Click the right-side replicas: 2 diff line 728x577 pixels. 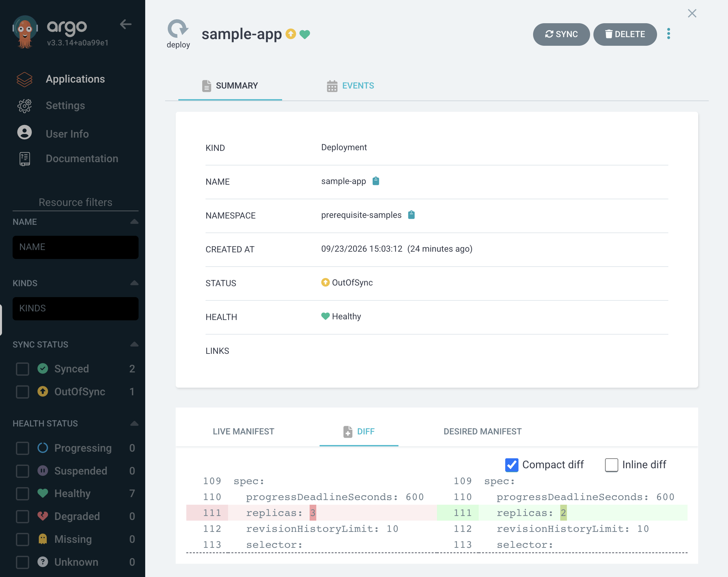(562, 512)
